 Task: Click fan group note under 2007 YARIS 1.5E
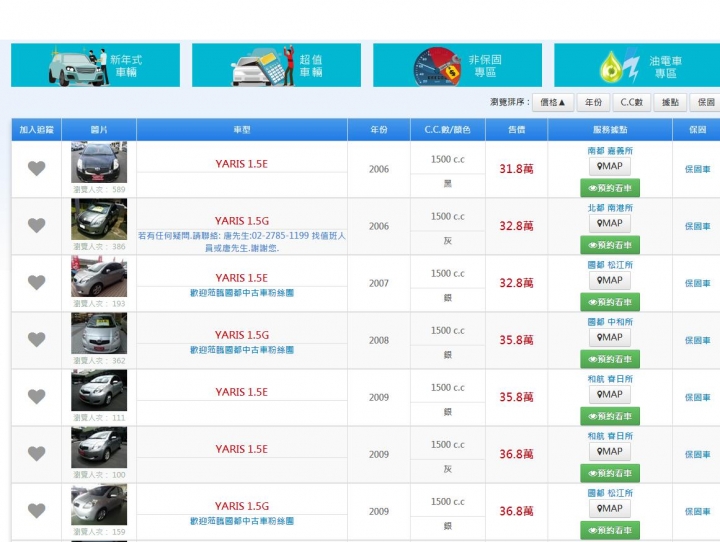pos(242,293)
